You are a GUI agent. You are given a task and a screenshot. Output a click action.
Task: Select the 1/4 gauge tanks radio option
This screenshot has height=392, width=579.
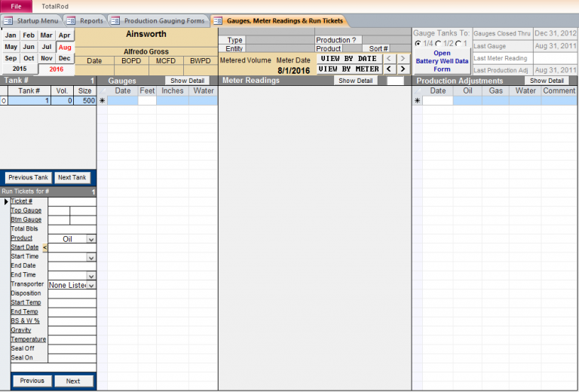pos(418,44)
